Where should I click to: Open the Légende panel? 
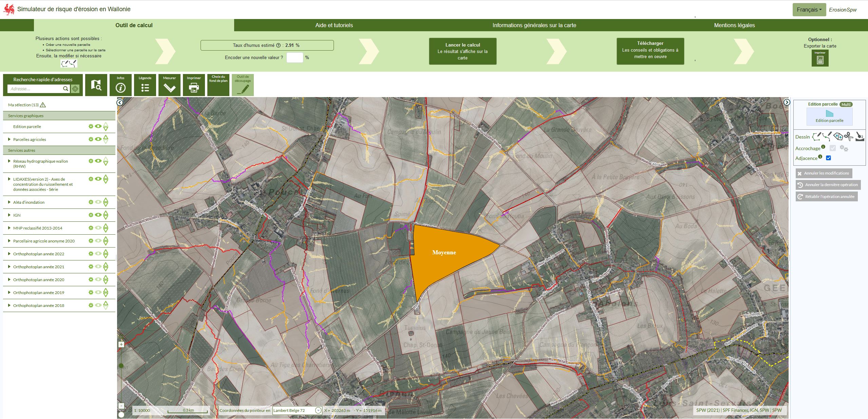[145, 85]
